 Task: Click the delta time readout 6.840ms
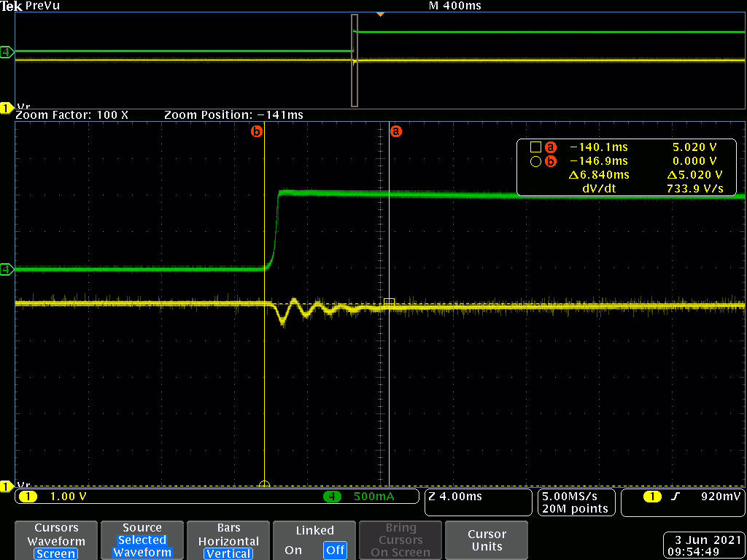[x=599, y=175]
